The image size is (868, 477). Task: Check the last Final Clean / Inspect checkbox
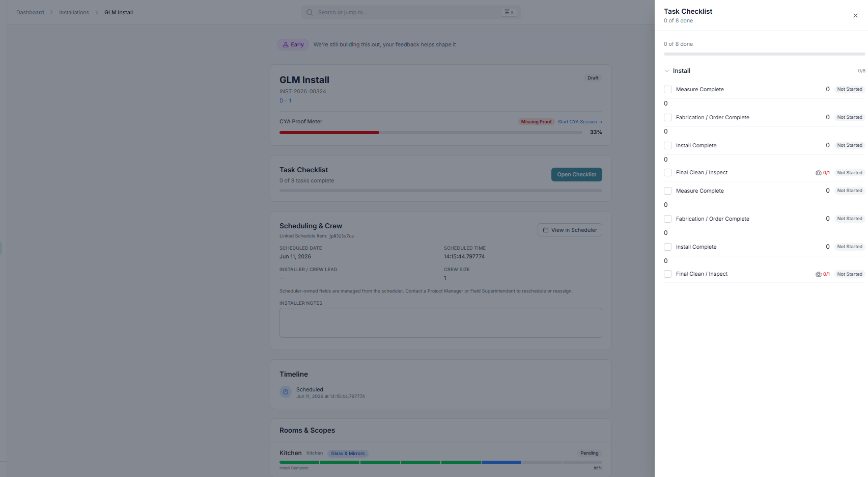pyautogui.click(x=667, y=274)
